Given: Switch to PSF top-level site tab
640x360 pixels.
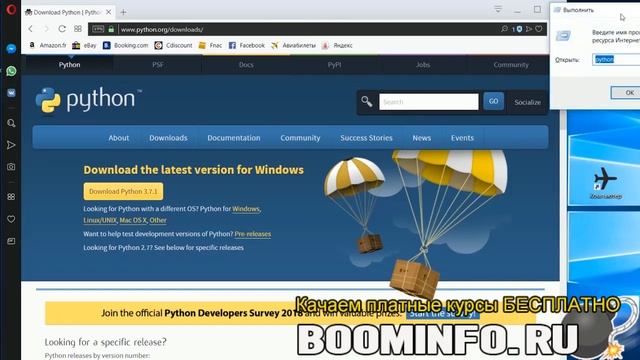Looking at the screenshot, I should pyautogui.click(x=158, y=64).
